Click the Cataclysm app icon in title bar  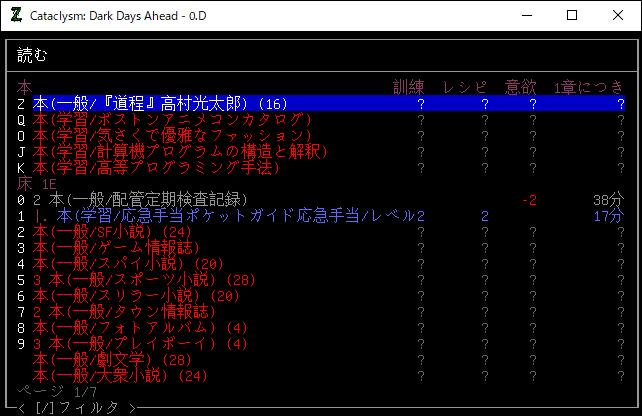pyautogui.click(x=15, y=15)
